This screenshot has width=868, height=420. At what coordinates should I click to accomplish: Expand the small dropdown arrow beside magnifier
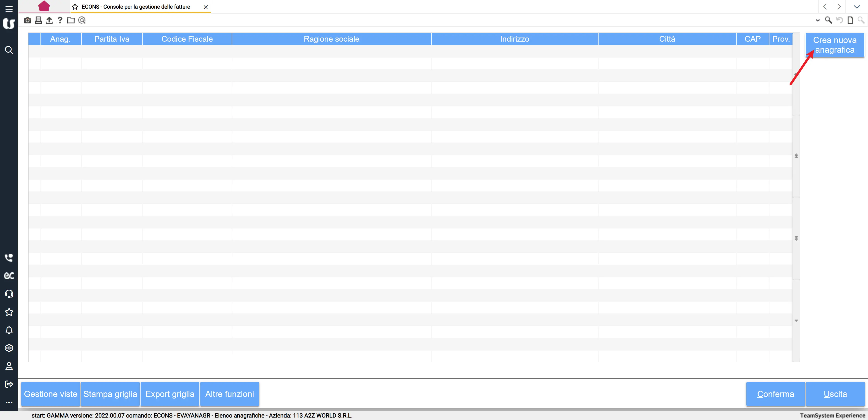[817, 20]
